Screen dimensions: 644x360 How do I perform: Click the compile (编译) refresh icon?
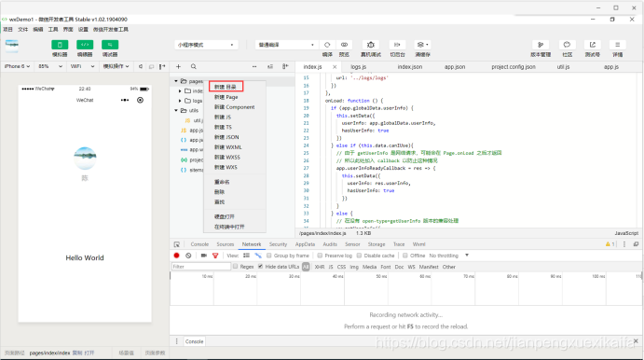327,45
